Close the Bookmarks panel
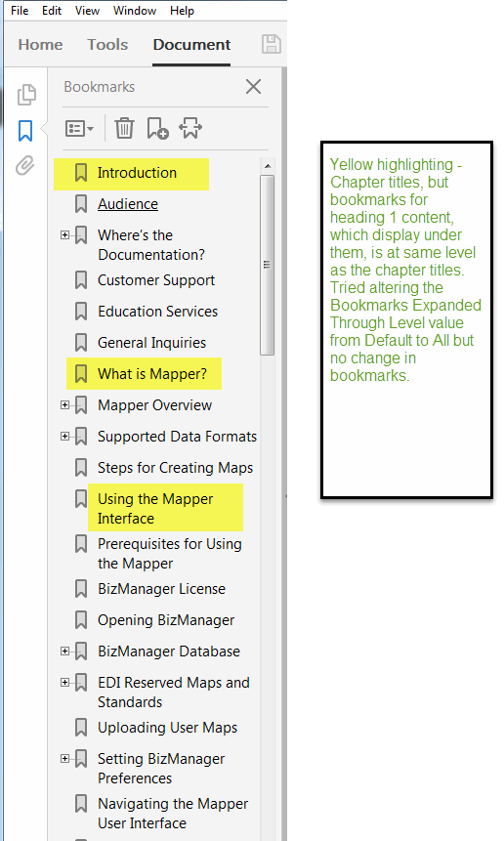The image size is (504, 841). coord(254,86)
